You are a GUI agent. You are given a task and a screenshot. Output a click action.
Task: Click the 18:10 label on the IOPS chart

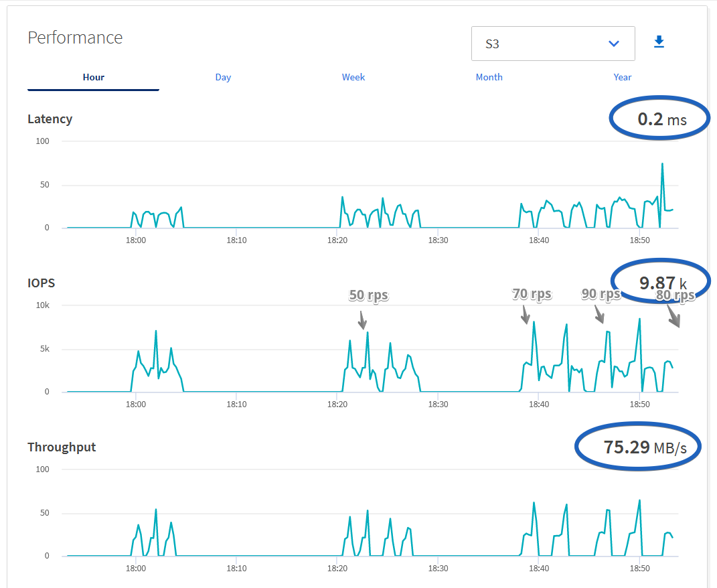(x=236, y=405)
